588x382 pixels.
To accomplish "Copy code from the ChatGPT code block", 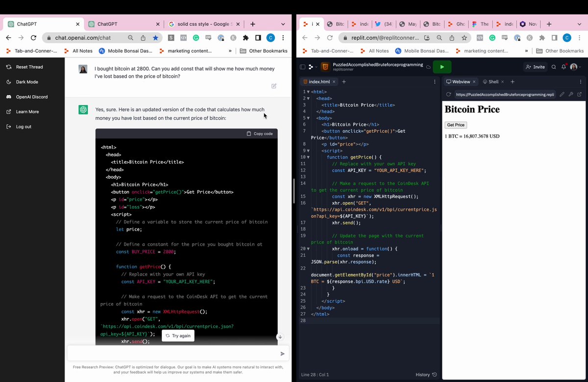I will (x=260, y=133).
